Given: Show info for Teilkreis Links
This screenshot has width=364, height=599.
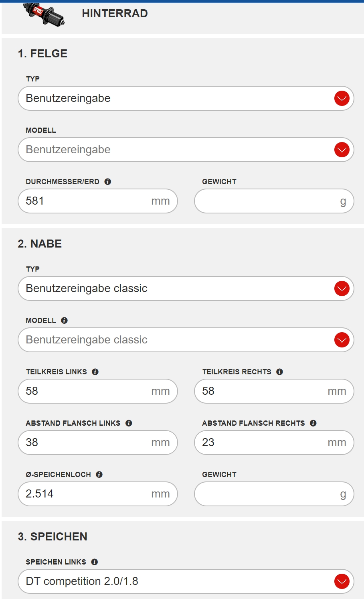Looking at the screenshot, I should (x=95, y=372).
